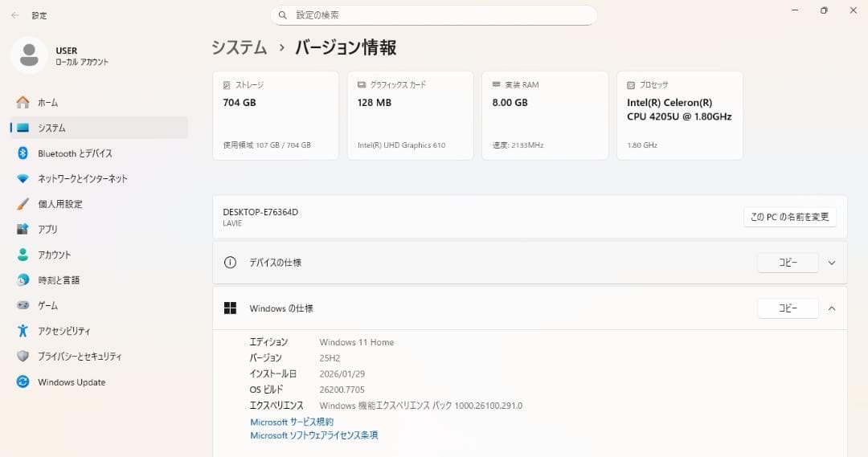868x457 pixels.
Task: Click the network Wi-Fi icon
Action: coord(23,179)
